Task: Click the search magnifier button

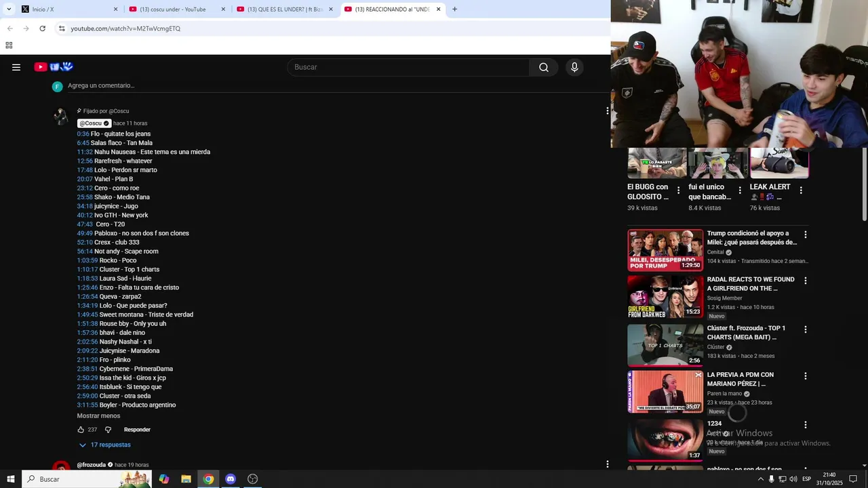Action: point(544,67)
